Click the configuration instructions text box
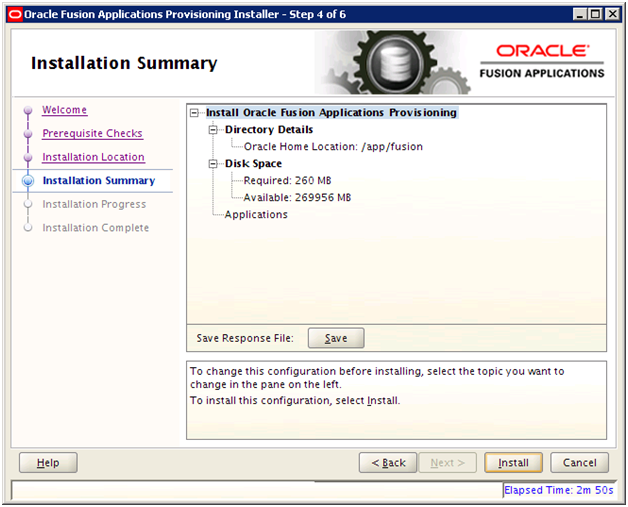 click(396, 400)
